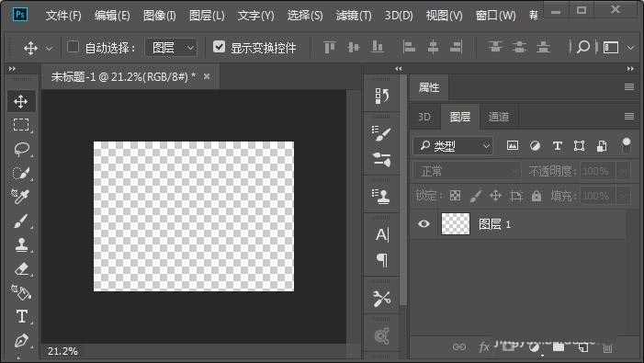Open the Paragraph panel icon
644x363 pixels.
click(382, 259)
